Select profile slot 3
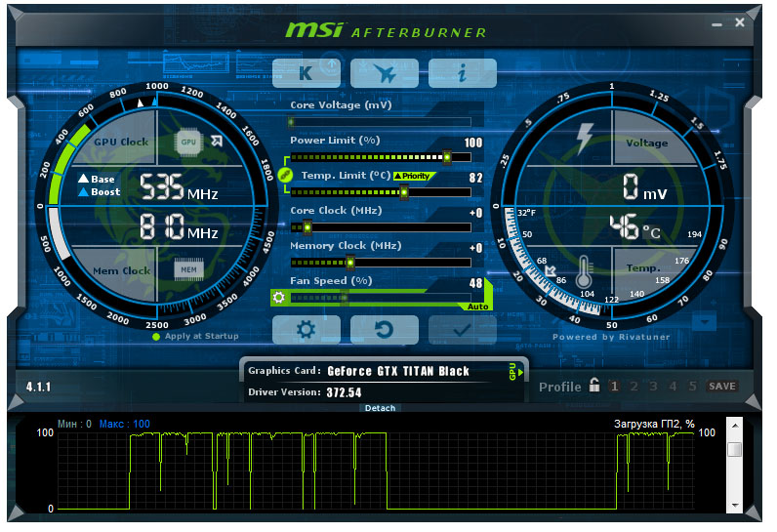 653,387
